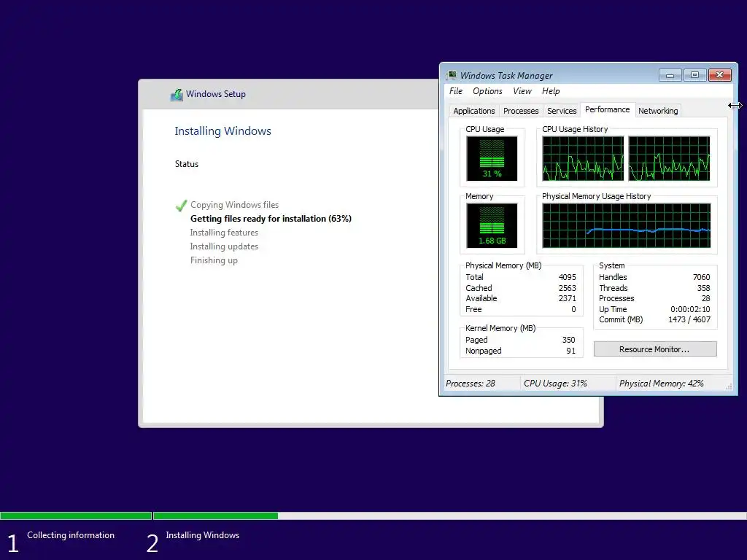747x560 pixels.
Task: Click the 'Installing Windows' heading in Setup
Action: [x=222, y=131]
